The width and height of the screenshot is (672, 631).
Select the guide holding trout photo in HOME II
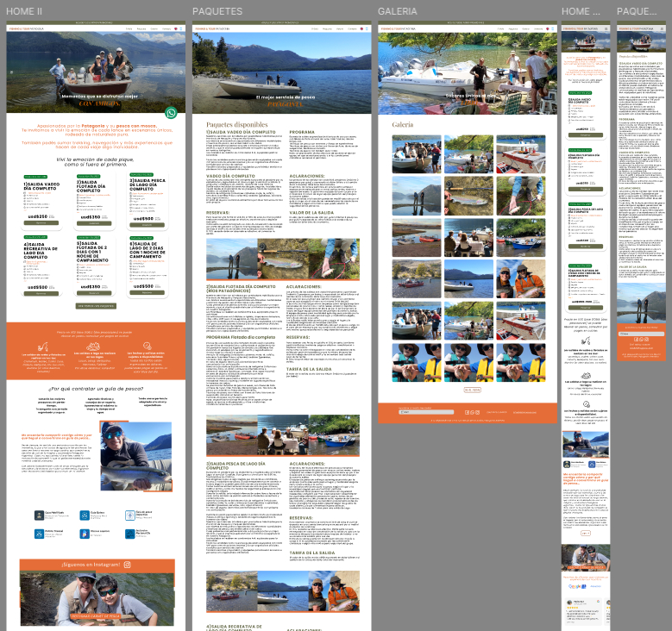point(136,457)
